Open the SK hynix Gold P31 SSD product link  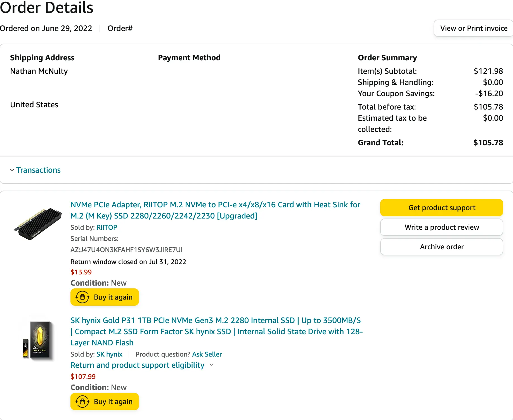pyautogui.click(x=216, y=331)
